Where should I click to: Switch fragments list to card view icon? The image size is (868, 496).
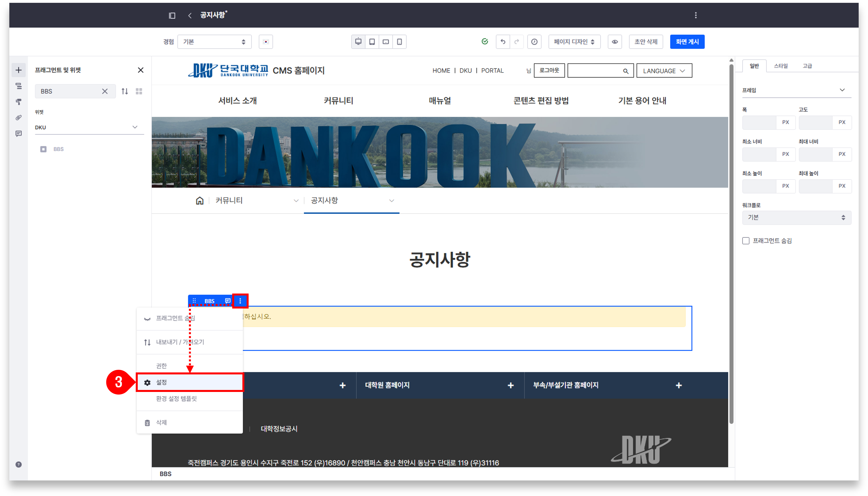[139, 91]
